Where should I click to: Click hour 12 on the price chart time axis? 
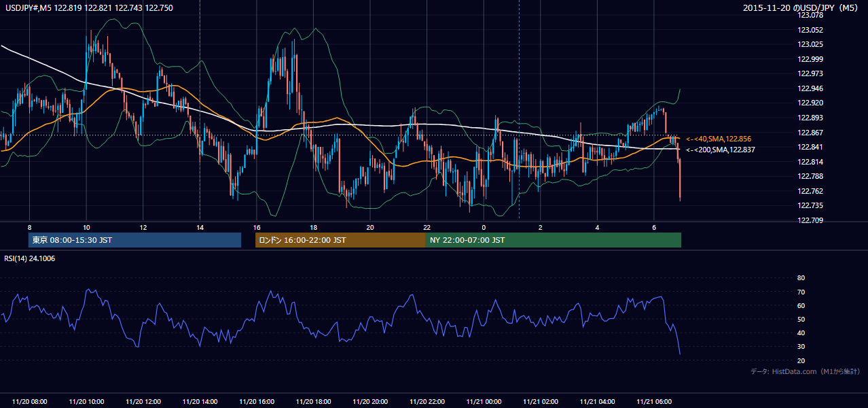143,227
